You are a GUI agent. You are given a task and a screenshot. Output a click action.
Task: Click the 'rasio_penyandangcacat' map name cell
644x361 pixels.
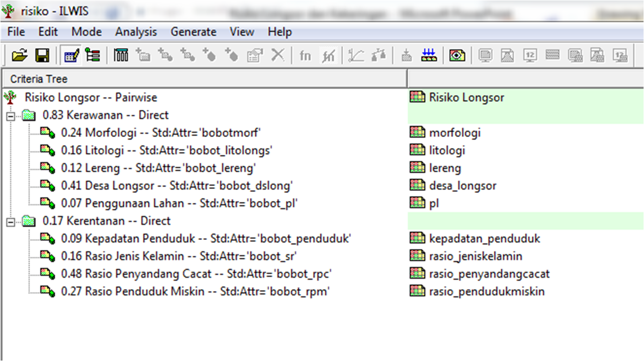point(489,274)
